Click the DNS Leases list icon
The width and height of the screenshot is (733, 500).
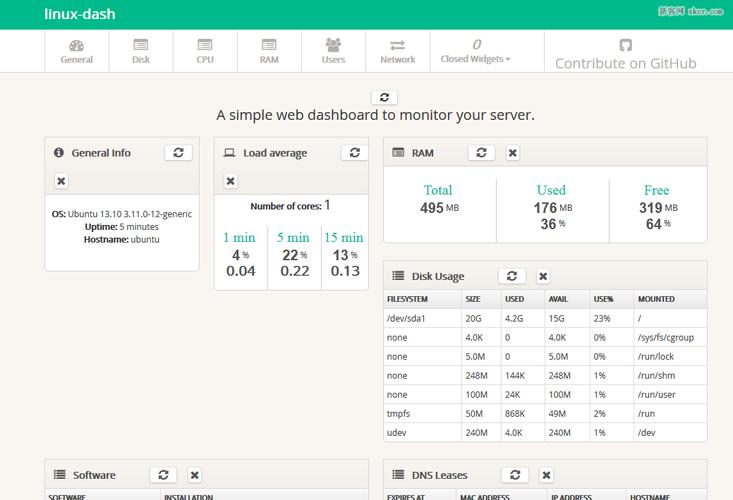(x=398, y=475)
